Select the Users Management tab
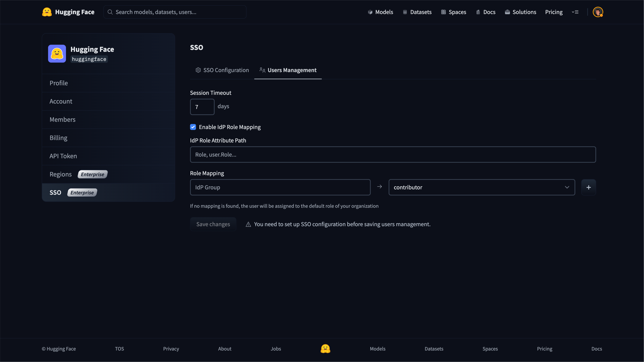The image size is (644, 362). (x=288, y=70)
